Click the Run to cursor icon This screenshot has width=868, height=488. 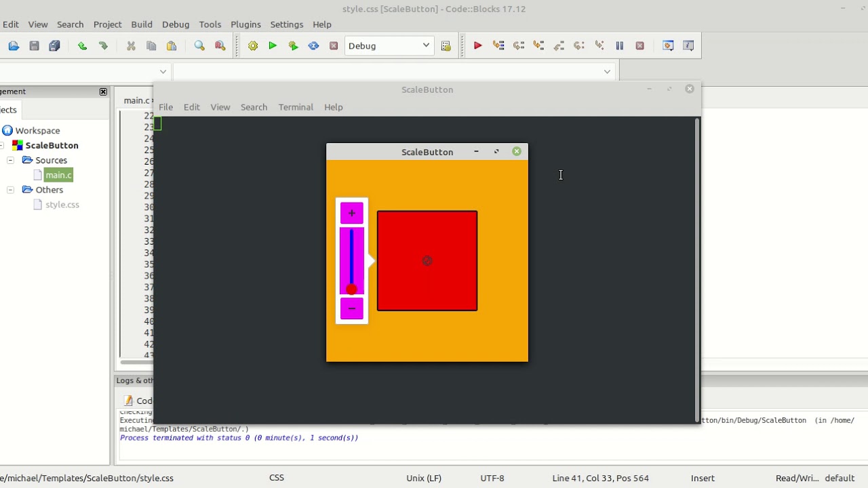pos(498,46)
